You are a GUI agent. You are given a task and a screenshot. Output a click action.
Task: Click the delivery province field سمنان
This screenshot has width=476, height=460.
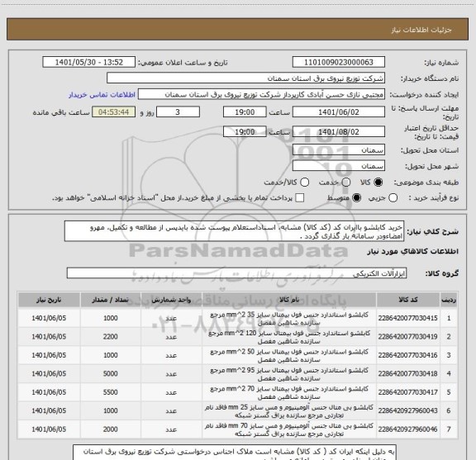point(339,150)
